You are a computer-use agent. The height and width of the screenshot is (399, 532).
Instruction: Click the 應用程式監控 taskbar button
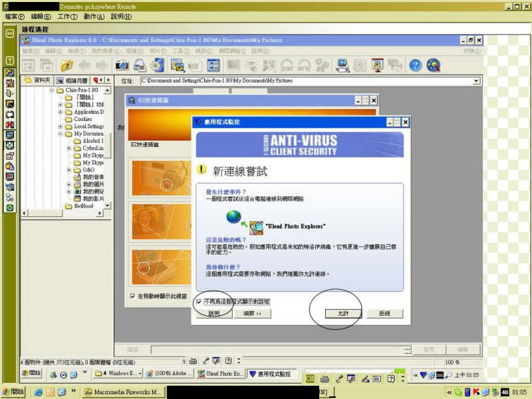(272, 374)
